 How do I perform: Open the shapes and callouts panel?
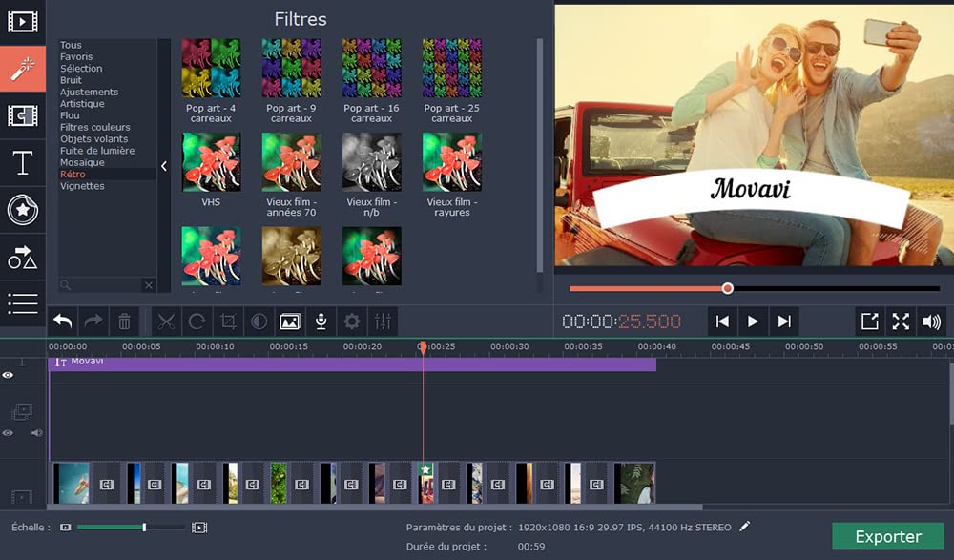point(22,257)
